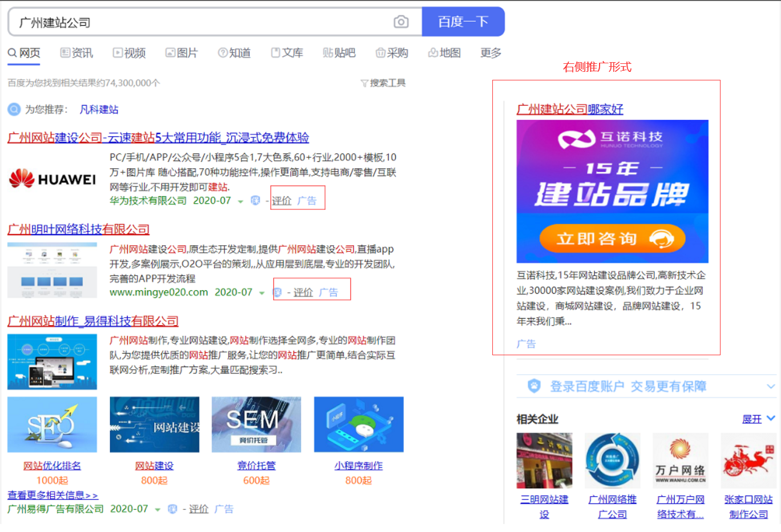Screen dimensions: 781x532
Task: Click the 三明网站建设 storefront thumbnail
Action: [544, 461]
